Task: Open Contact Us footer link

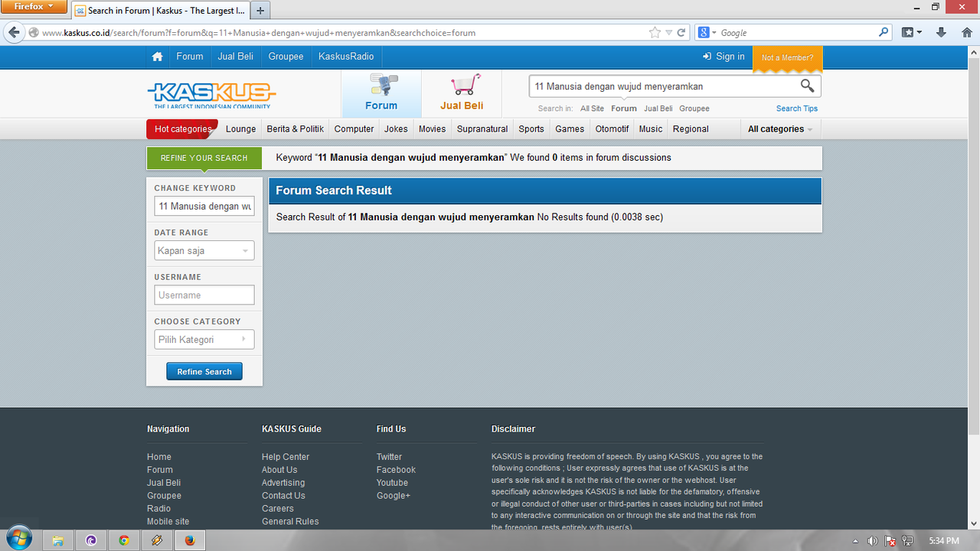Action: (x=283, y=496)
